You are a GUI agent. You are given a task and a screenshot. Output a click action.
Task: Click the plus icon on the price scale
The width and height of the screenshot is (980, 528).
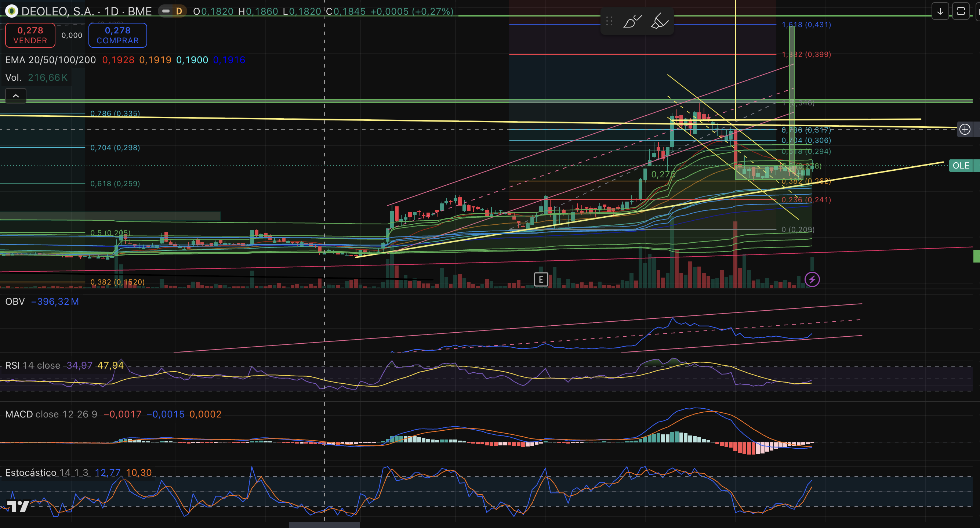point(965,130)
